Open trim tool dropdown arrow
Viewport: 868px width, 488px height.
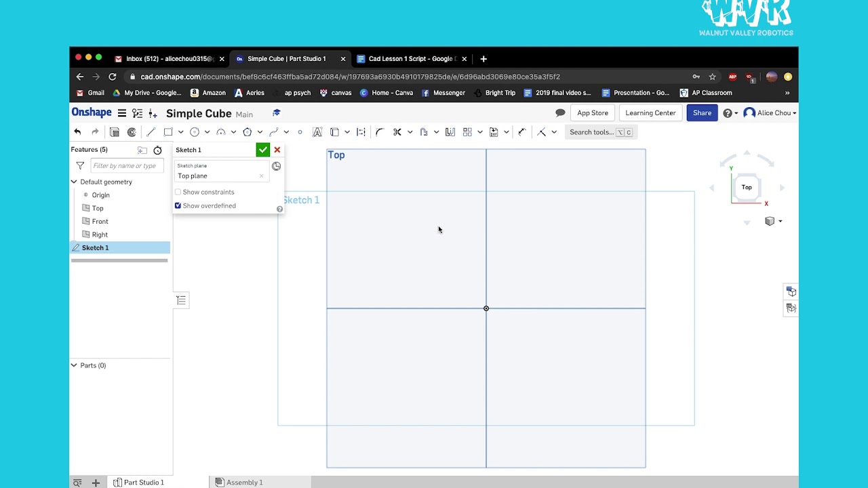pos(410,132)
